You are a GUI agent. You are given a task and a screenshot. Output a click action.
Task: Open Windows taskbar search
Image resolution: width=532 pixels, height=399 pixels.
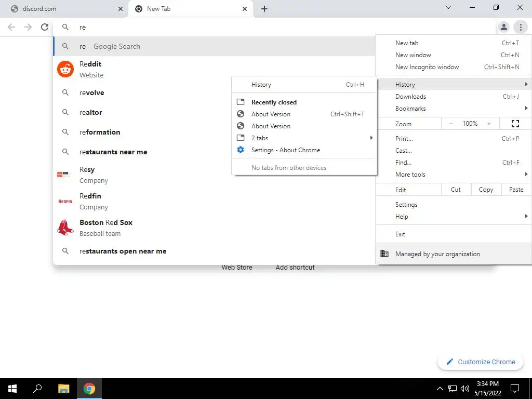(x=37, y=389)
